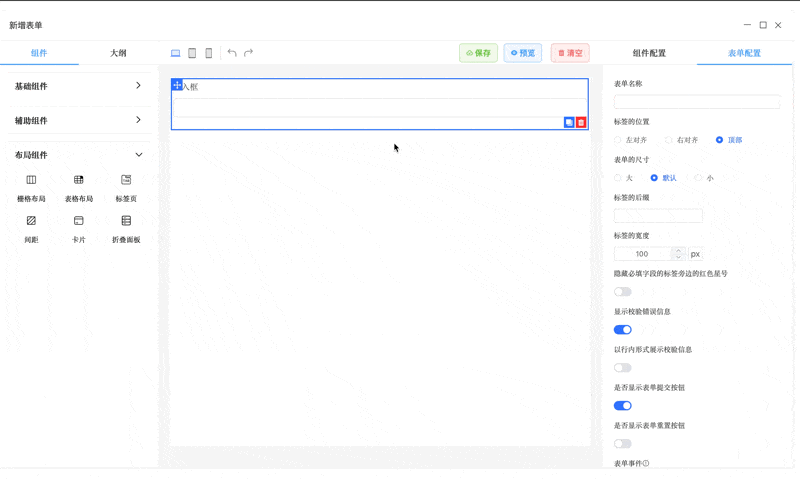Switch to tablet device preview icon
800x479 pixels.
click(x=192, y=53)
